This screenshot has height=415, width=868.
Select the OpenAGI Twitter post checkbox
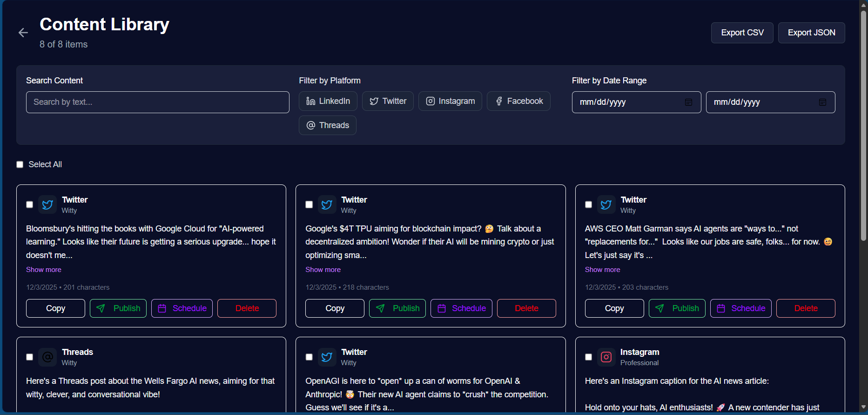pos(309,357)
